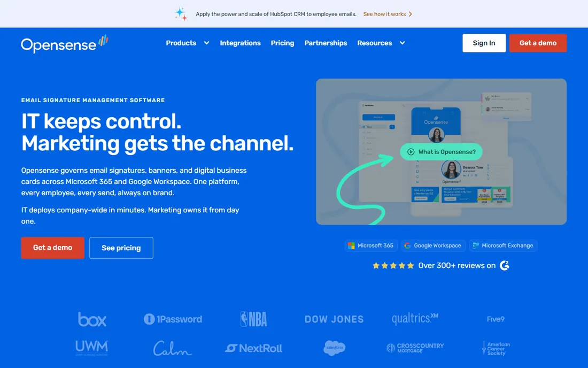Screen dimensions: 588x368
Task: Click the American Cancer Society logo
Action: coord(496,348)
